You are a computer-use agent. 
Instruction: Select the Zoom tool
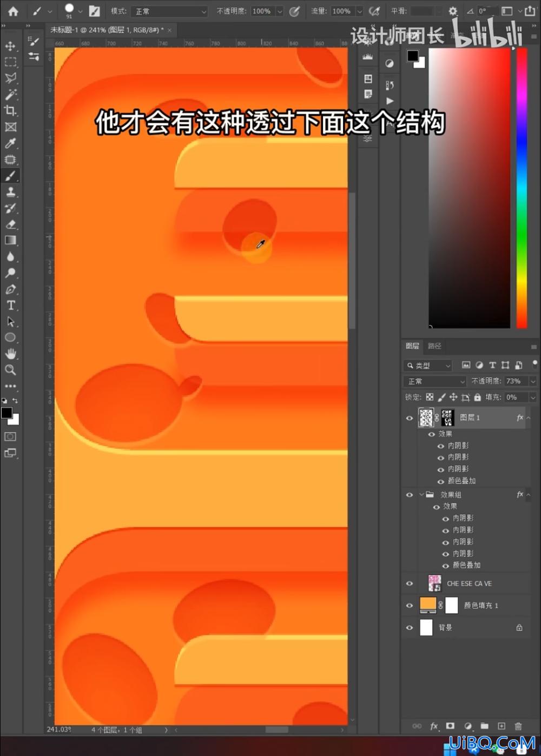pos(10,370)
